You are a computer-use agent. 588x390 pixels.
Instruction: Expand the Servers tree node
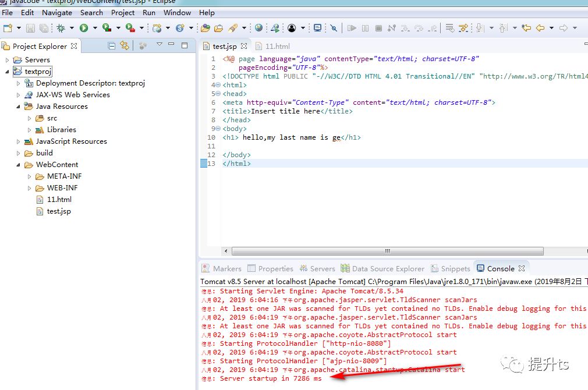[x=7, y=60]
